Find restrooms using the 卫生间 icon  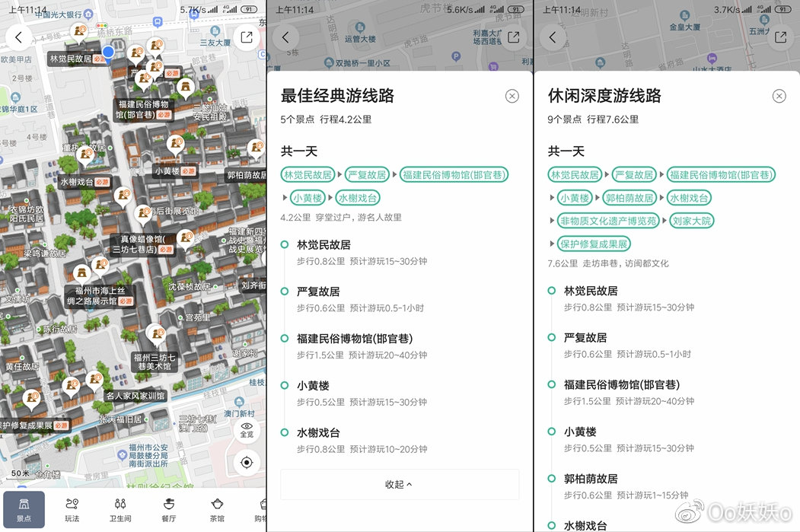pyautogui.click(x=120, y=510)
